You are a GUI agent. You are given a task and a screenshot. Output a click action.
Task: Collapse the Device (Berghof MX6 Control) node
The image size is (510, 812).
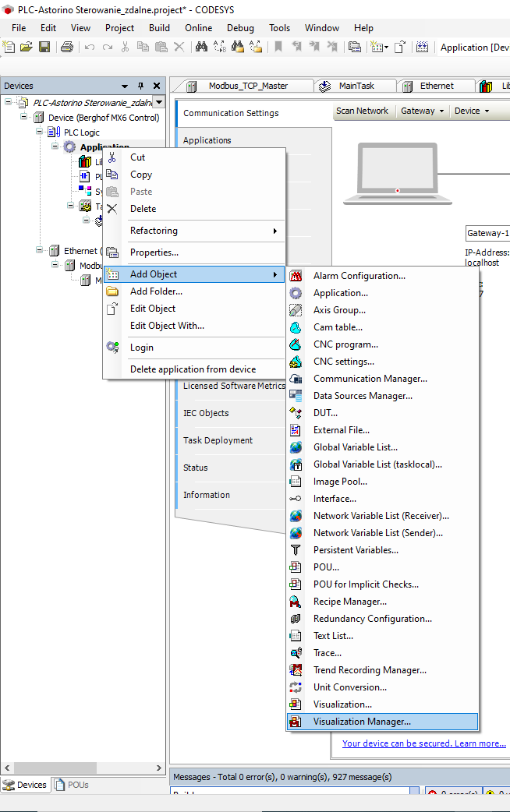coord(24,117)
